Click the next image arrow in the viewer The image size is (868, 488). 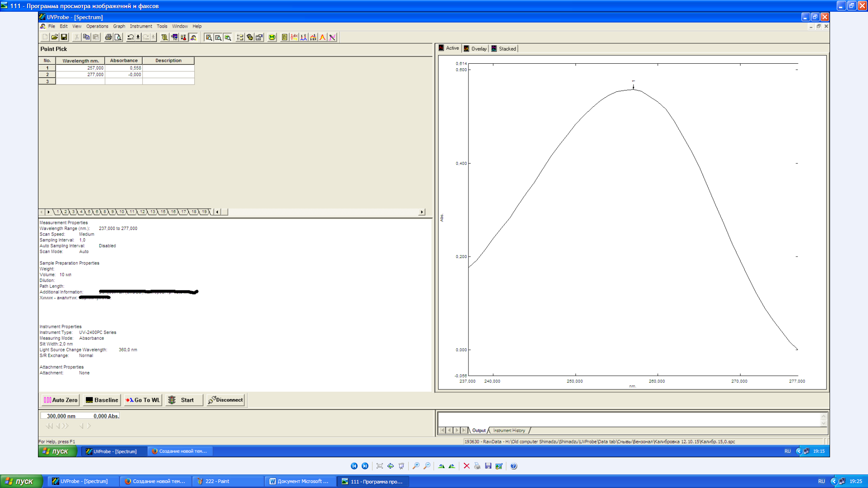coord(365,466)
